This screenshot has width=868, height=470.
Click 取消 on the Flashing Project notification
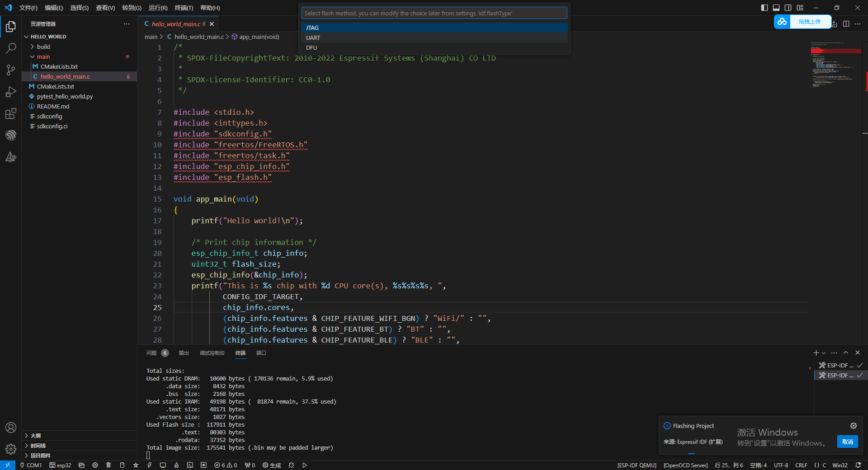click(x=848, y=442)
